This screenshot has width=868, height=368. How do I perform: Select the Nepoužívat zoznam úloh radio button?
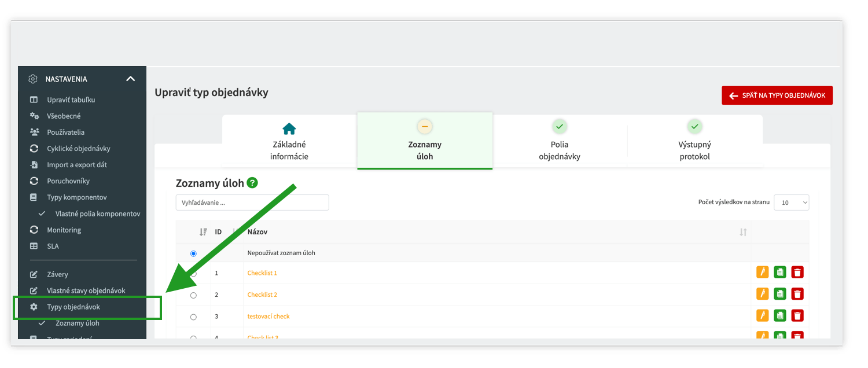[193, 253]
